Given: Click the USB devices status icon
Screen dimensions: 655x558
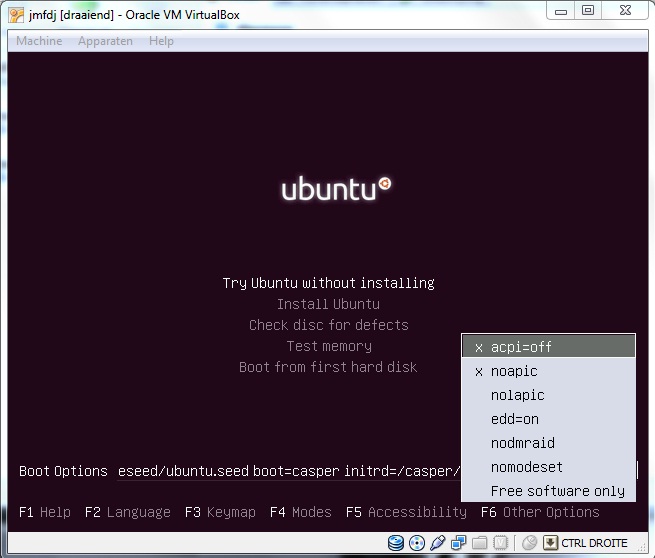Looking at the screenshot, I should (x=437, y=543).
